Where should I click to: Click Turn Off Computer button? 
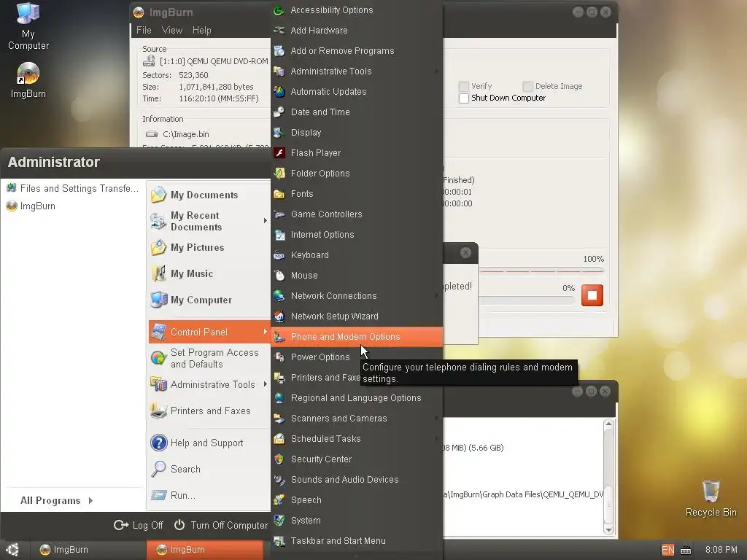click(x=220, y=525)
